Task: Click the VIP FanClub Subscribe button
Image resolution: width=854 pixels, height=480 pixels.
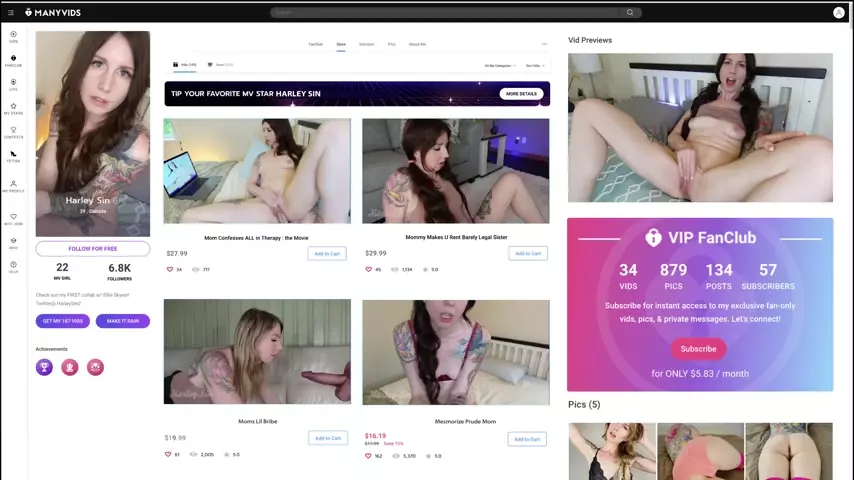Action: pos(698,349)
